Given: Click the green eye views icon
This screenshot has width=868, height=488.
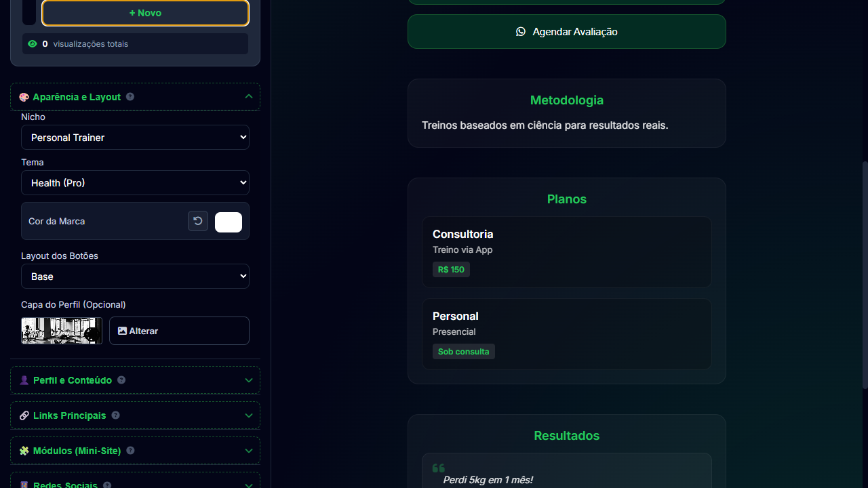Looking at the screenshot, I should click(33, 44).
